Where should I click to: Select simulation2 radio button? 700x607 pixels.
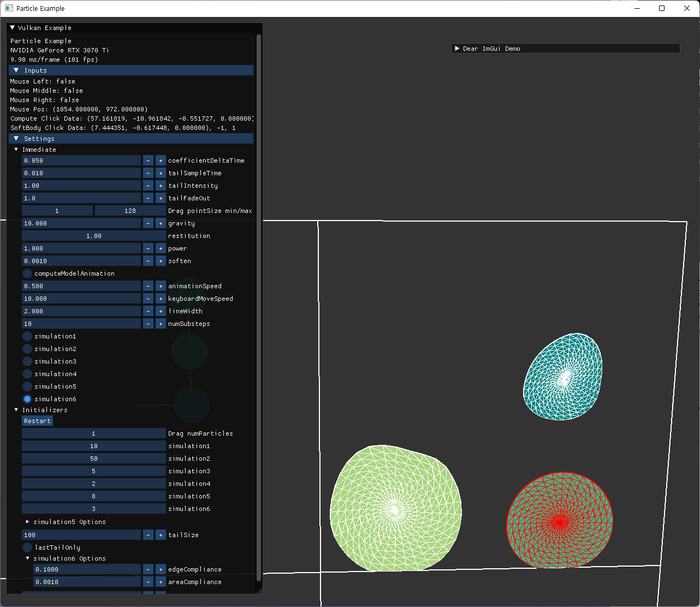pyautogui.click(x=27, y=349)
